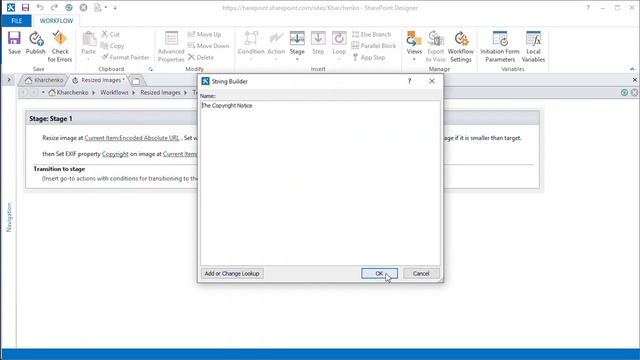Open the Customize Quick Access Toolbar dropdown
The image size is (640, 360).
115,8
